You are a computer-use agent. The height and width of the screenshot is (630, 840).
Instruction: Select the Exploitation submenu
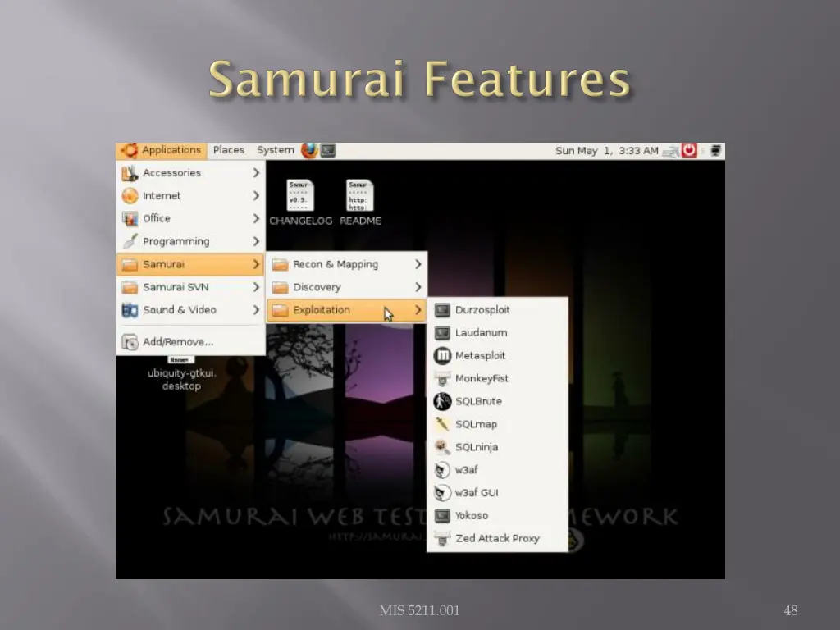click(x=347, y=310)
